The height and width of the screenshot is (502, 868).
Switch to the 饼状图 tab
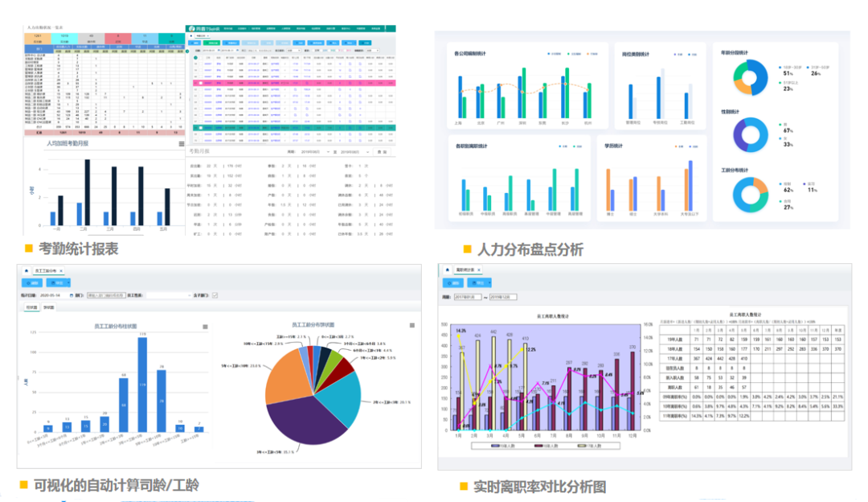coord(48,307)
